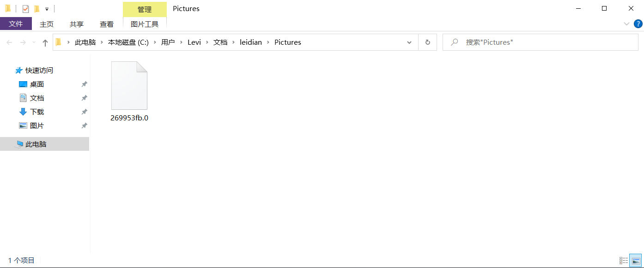
Task: Switch to details view in status bar
Action: pyautogui.click(x=624, y=261)
